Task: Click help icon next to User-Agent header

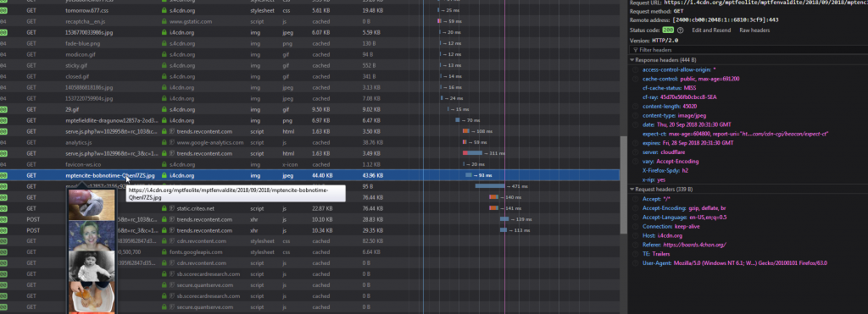Action: pos(636,263)
